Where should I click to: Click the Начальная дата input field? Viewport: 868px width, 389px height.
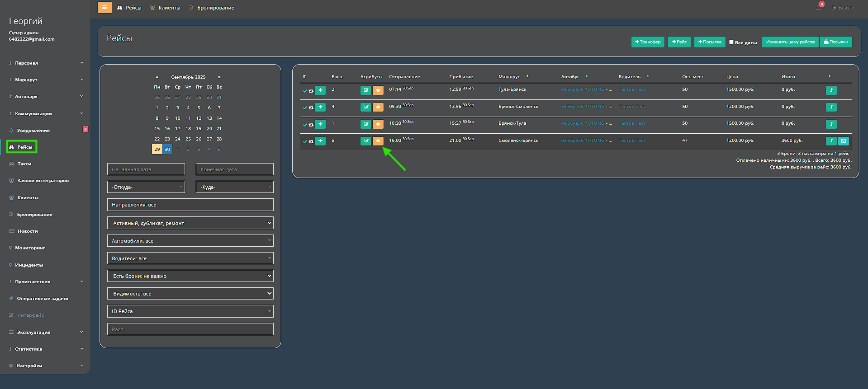click(x=146, y=169)
